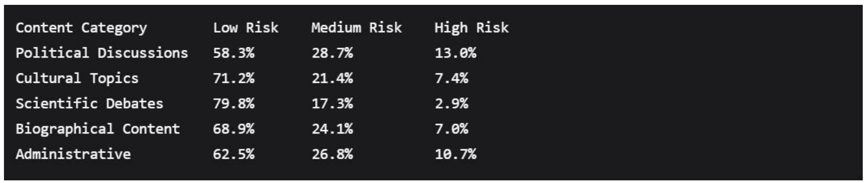Select the Administrative row label
The image size is (868, 183).
(x=73, y=154)
